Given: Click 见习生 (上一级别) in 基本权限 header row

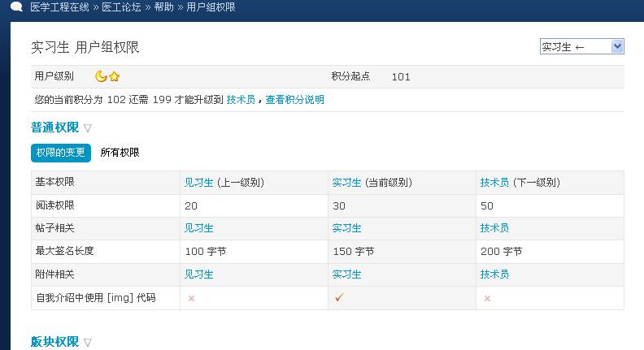Looking at the screenshot, I should 199,183.
